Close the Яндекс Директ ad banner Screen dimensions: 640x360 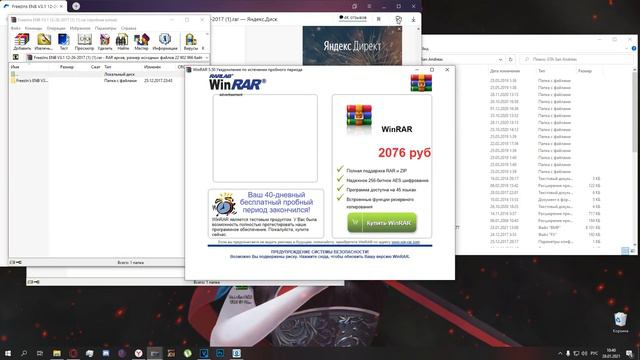coord(399,29)
